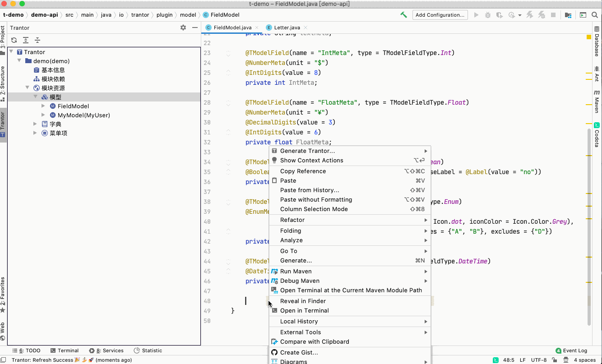Open the TODO tool window button
Image resolution: width=602 pixels, height=364 pixels.
(26, 350)
